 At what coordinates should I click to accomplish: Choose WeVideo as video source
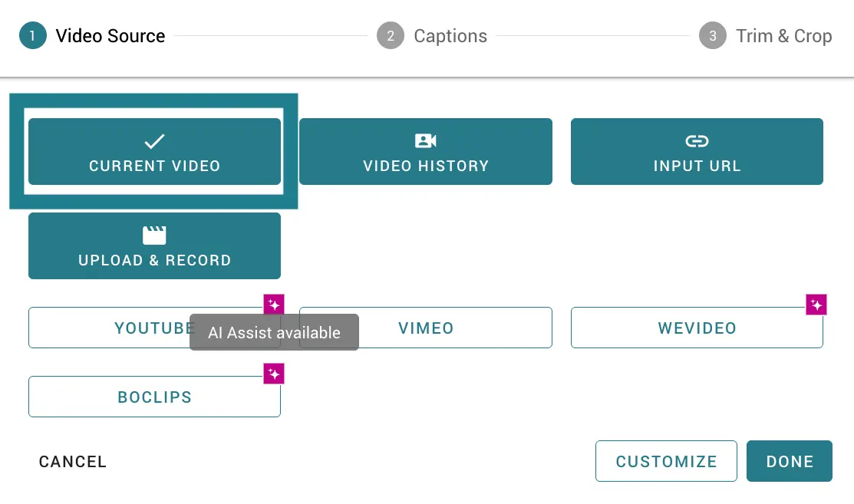pos(697,328)
